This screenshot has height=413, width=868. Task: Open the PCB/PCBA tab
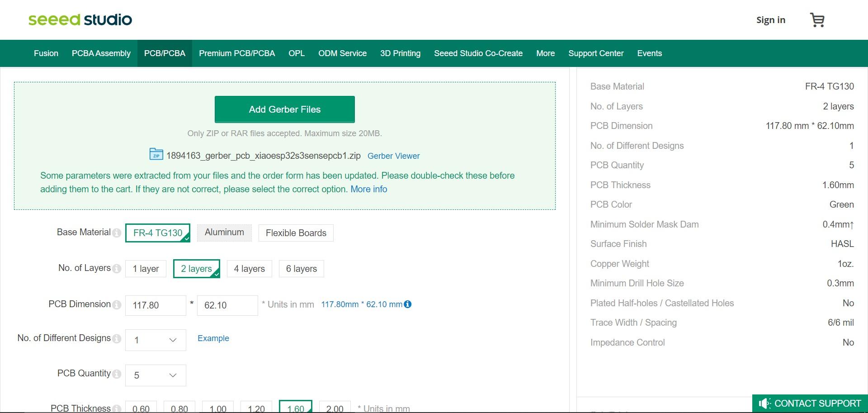pos(165,53)
